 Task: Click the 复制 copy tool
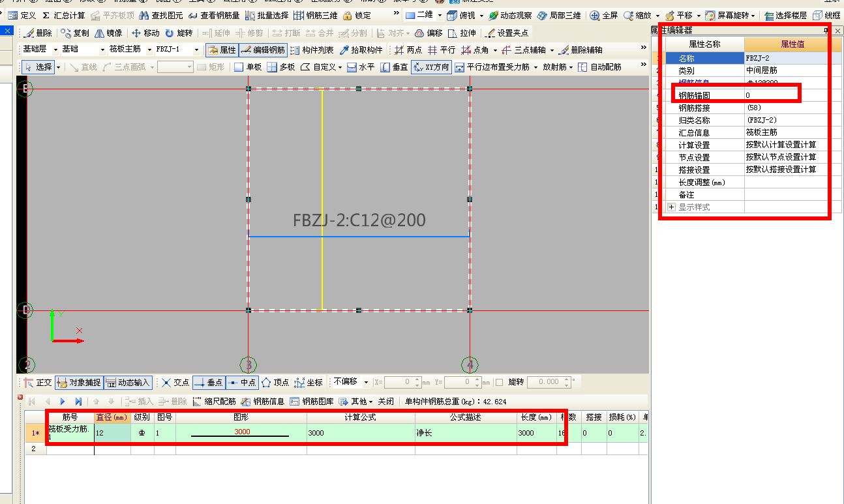pos(75,33)
